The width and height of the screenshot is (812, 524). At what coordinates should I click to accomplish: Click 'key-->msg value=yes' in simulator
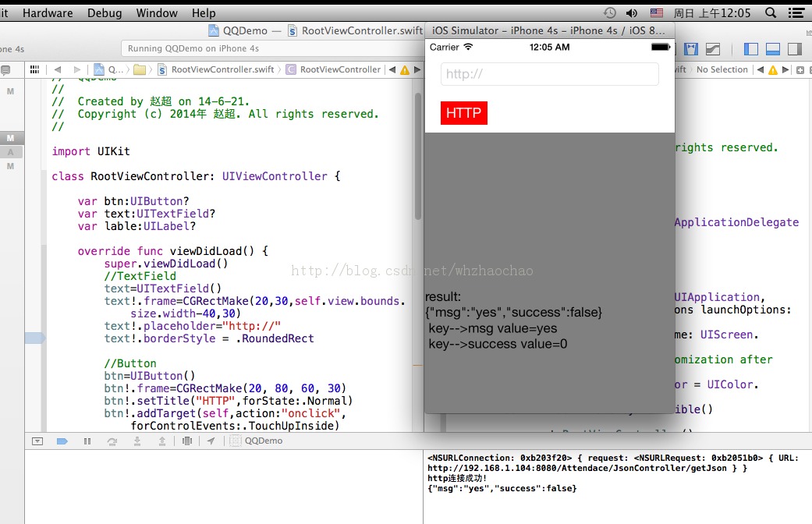(492, 328)
